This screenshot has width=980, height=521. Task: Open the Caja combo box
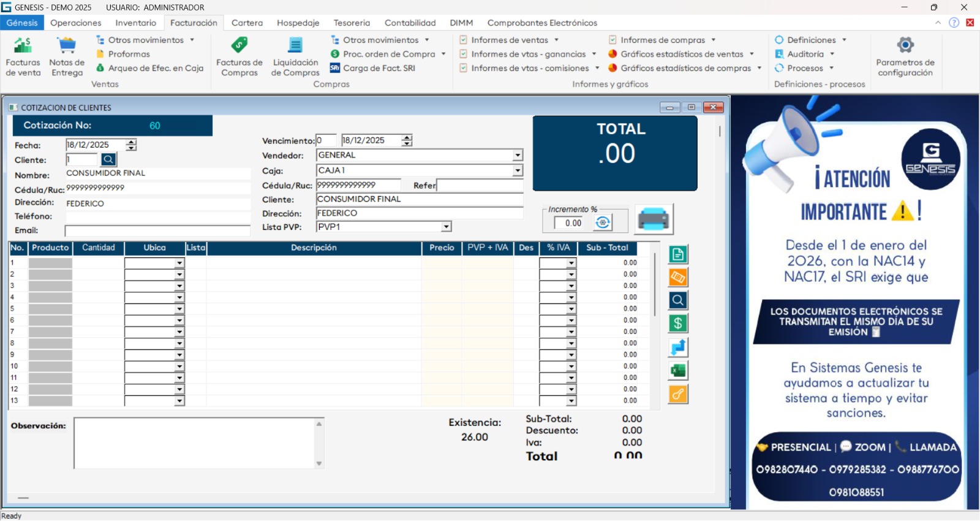(518, 170)
